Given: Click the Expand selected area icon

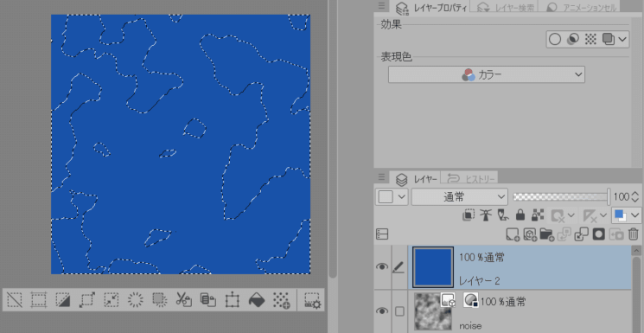Looking at the screenshot, I should [x=87, y=299].
